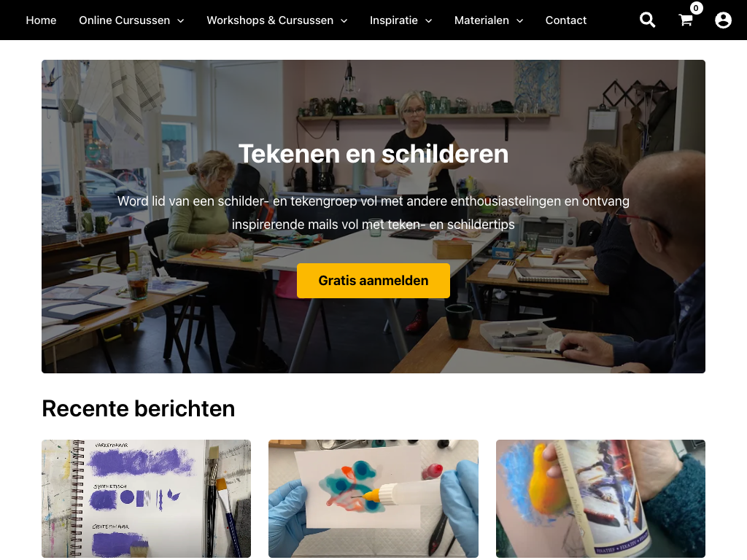Click the Gratis aanmelden button

pos(373,281)
